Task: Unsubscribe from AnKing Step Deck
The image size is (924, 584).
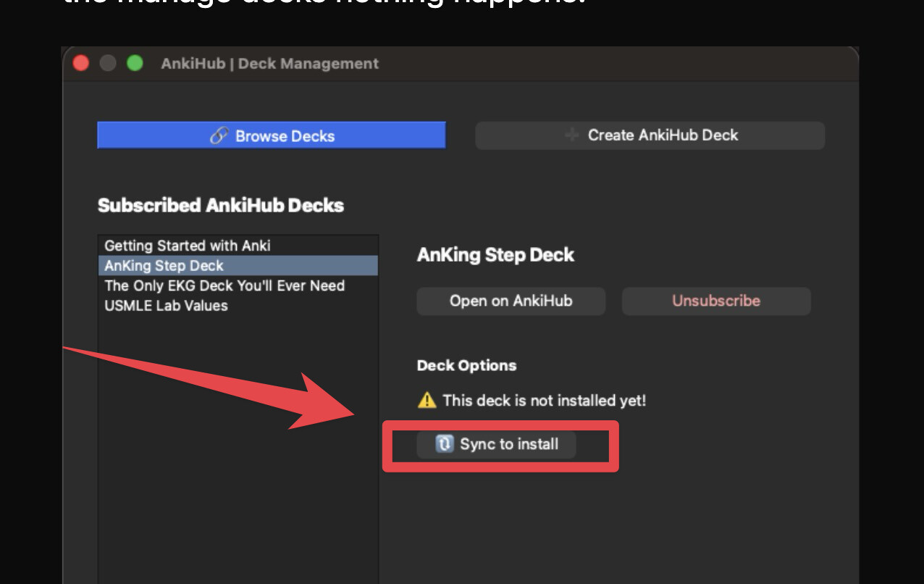Action: pyautogui.click(x=716, y=301)
